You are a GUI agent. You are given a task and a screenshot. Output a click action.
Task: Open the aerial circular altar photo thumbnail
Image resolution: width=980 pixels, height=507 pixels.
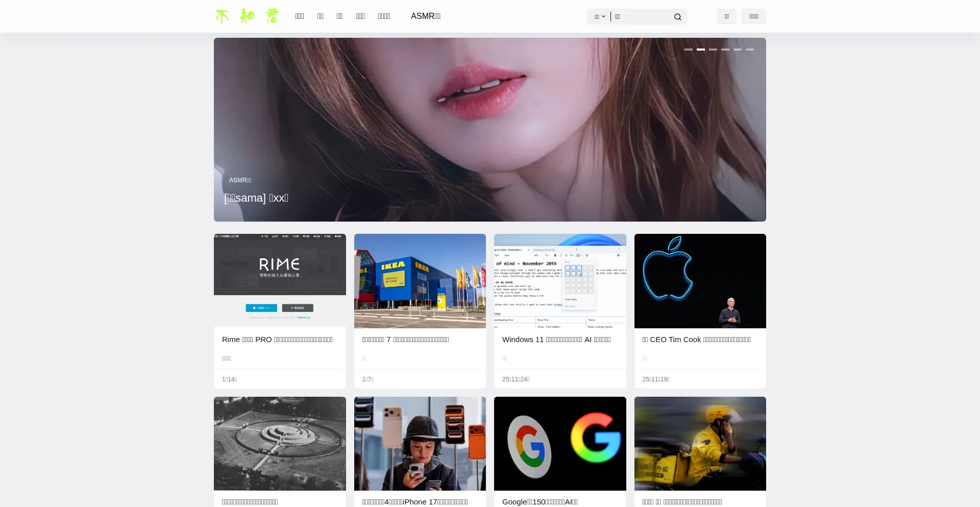[x=280, y=444]
